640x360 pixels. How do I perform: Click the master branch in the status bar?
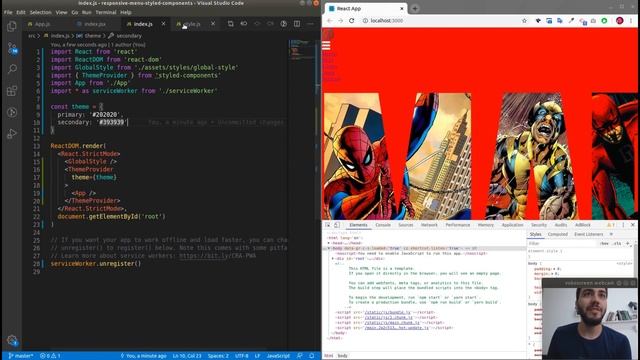(20, 356)
